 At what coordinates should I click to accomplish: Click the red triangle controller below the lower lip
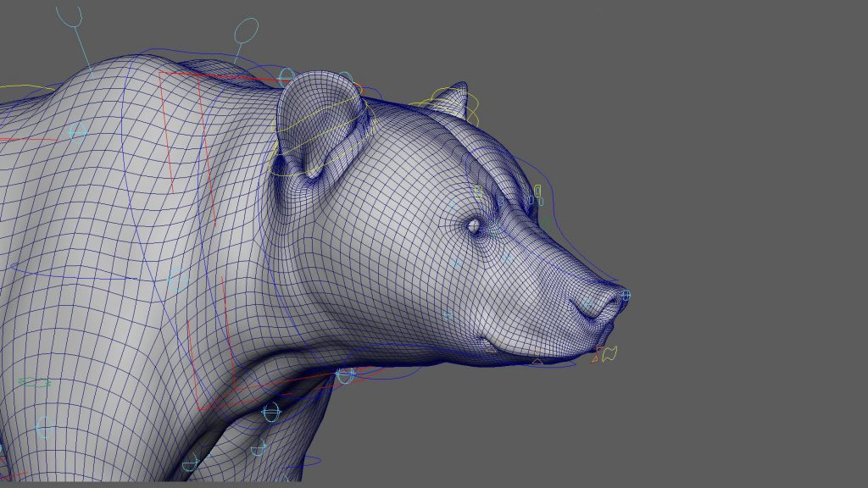click(537, 362)
